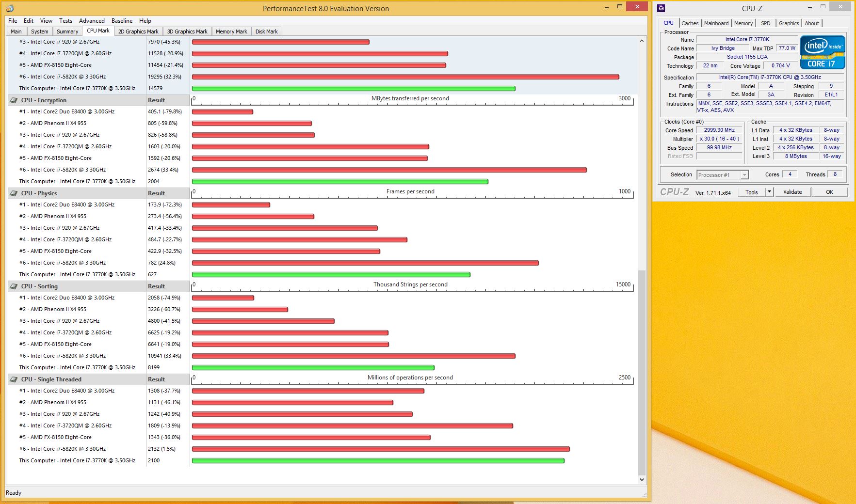The height and width of the screenshot is (504, 856).
Task: Open the Graphics tab in CPU-Z
Action: coord(789,23)
